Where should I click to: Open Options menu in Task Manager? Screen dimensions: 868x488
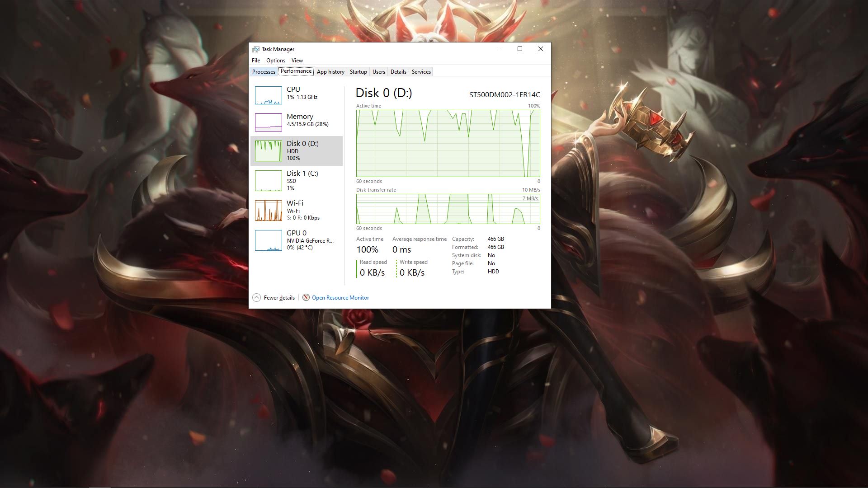tap(275, 60)
